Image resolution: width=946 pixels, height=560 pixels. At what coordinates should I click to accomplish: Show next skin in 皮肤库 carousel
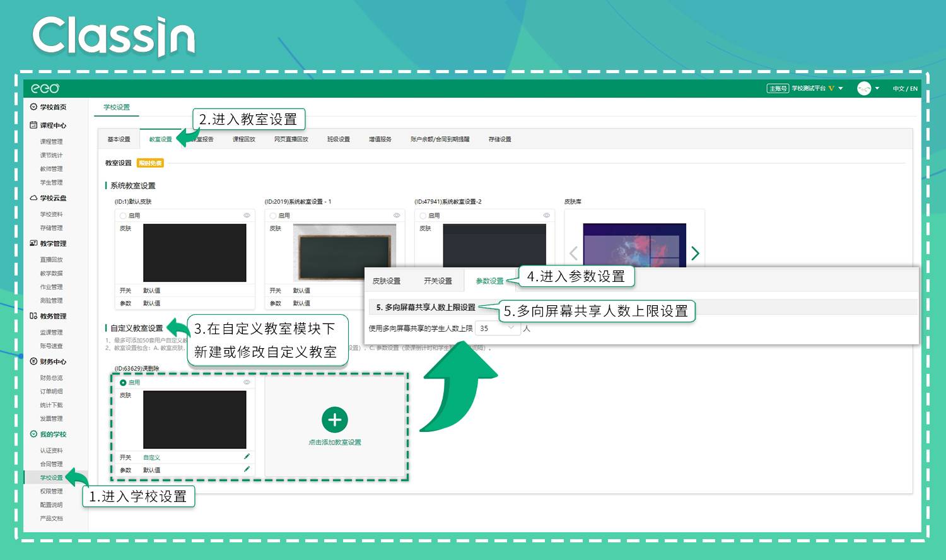click(x=695, y=253)
